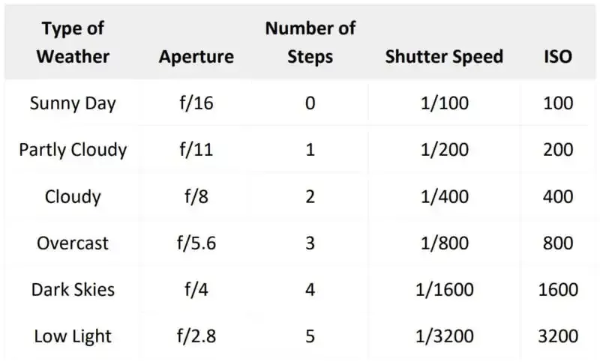Click the 1/400 shutter speed value
The width and height of the screenshot is (600, 364).
coord(444,196)
